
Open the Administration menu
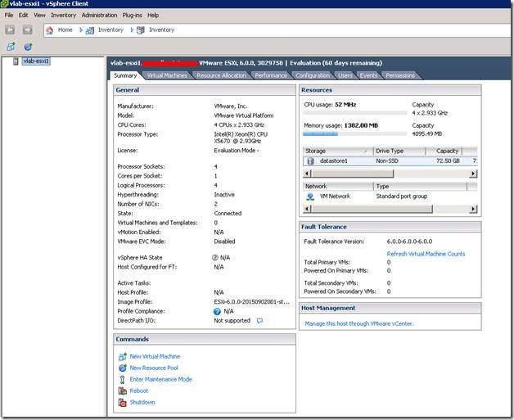pos(99,15)
